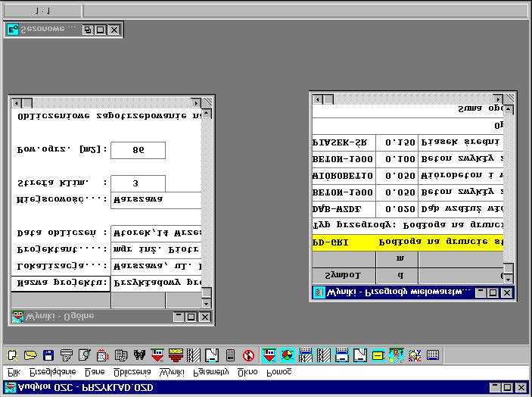532x397 pixels.
Task: Click the Lokalizacja field
Action: (x=156, y=267)
